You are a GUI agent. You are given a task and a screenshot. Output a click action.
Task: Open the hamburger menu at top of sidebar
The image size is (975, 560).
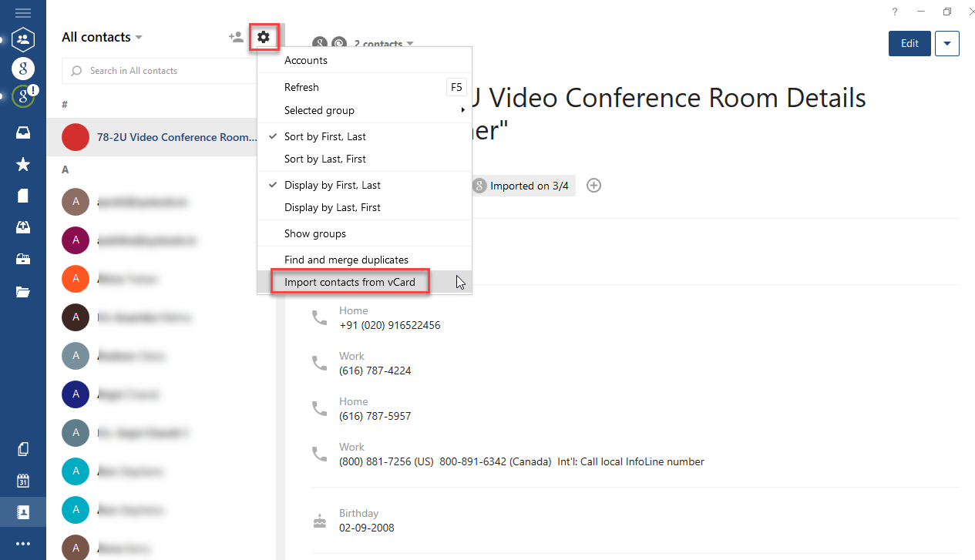pos(23,13)
